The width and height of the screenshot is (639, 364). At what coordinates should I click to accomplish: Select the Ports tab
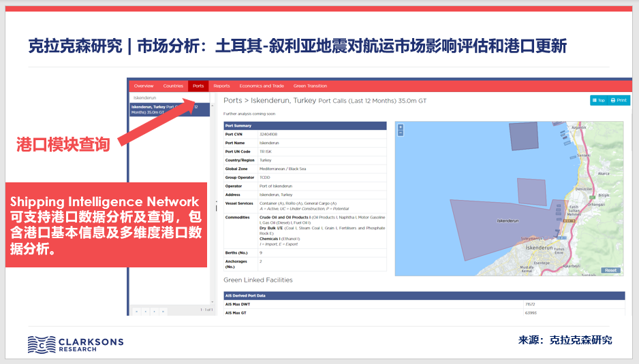pyautogui.click(x=198, y=86)
